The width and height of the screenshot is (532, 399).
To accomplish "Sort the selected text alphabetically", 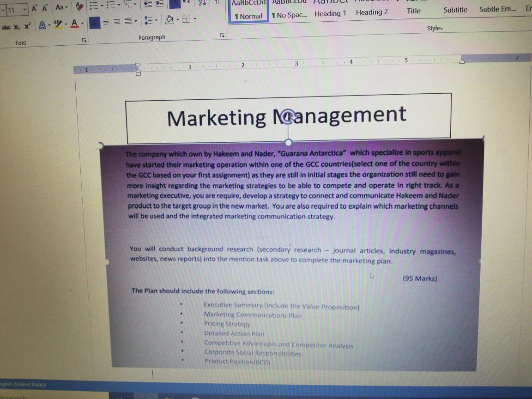I will pos(202,3).
